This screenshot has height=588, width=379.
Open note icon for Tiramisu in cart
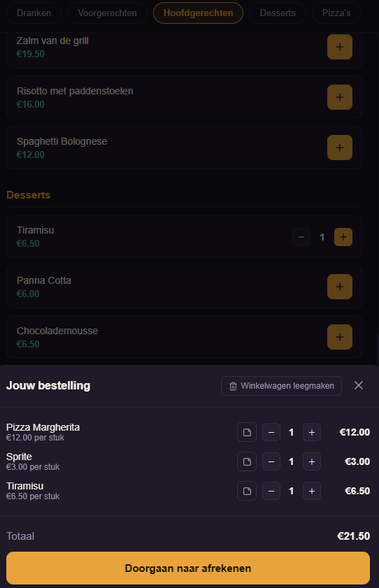[247, 491]
